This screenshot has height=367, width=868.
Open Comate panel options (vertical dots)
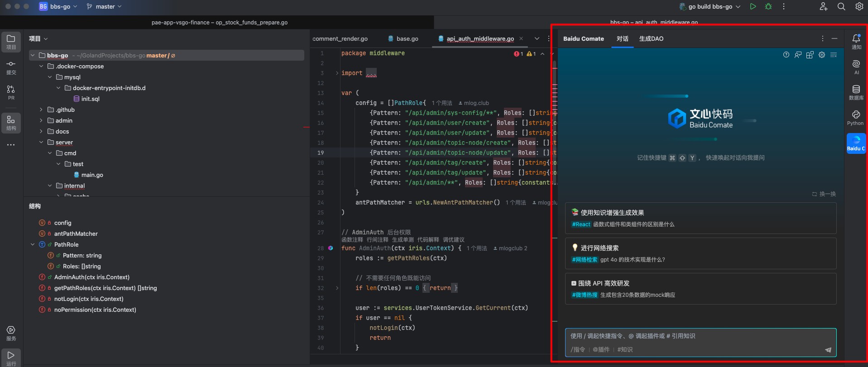(x=823, y=38)
